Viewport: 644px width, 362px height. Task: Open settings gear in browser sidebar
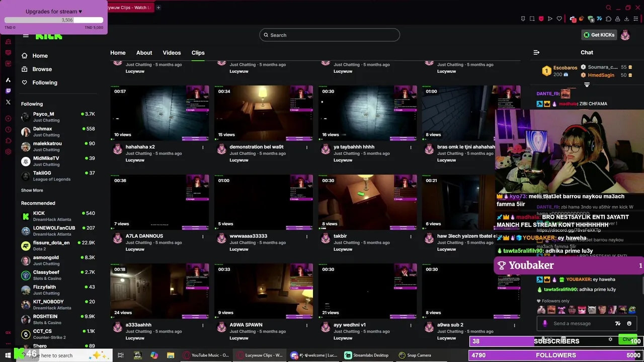(8, 151)
